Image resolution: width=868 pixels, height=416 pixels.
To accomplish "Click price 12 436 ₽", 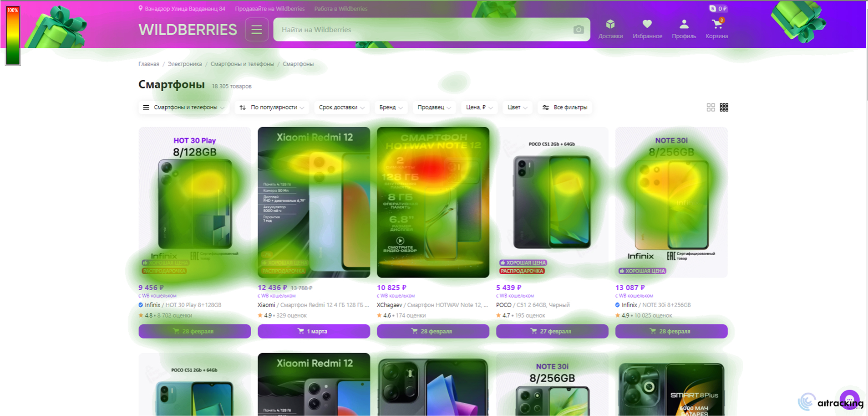I will click(273, 288).
